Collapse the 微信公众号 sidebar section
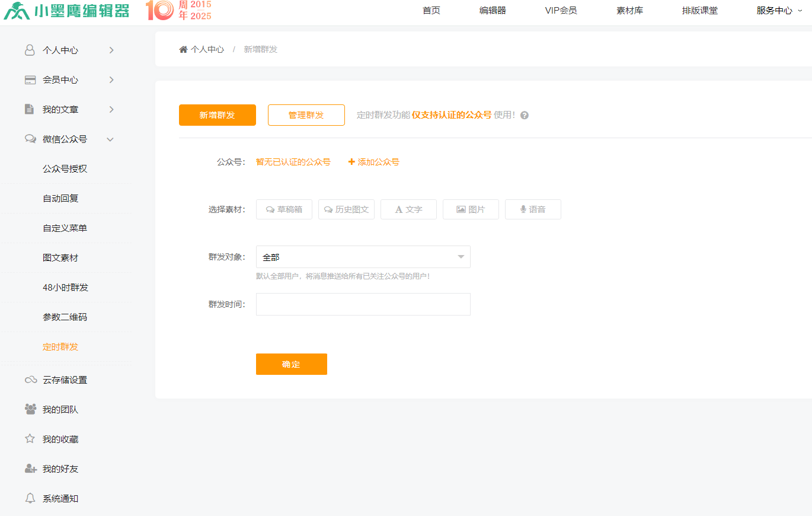 110,139
